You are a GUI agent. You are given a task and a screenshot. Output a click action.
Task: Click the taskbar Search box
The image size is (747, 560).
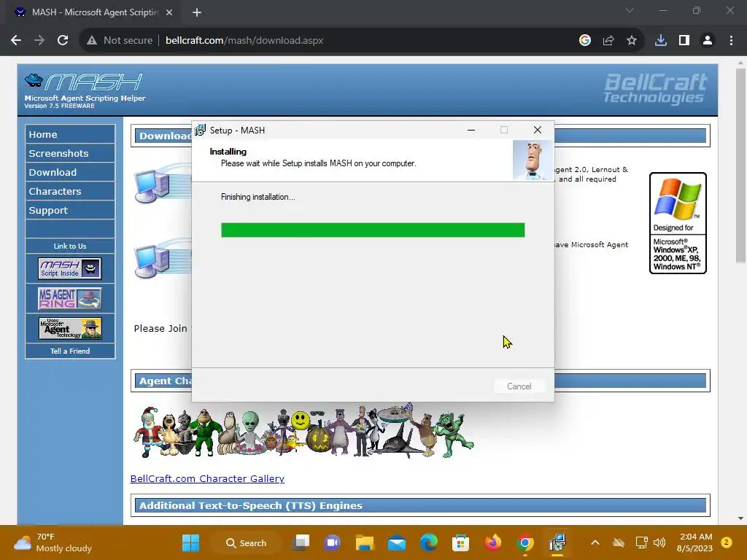pyautogui.click(x=247, y=542)
